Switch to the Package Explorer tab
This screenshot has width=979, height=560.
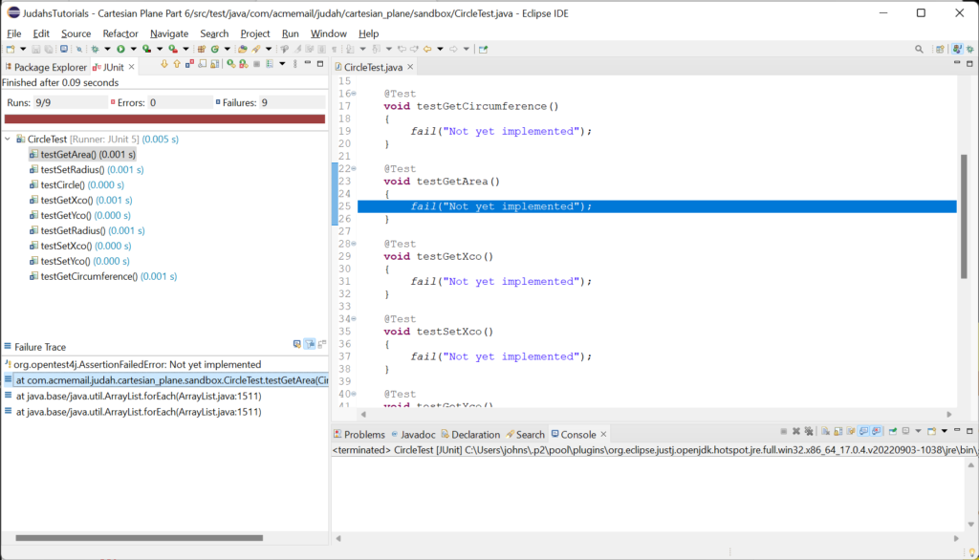[48, 67]
